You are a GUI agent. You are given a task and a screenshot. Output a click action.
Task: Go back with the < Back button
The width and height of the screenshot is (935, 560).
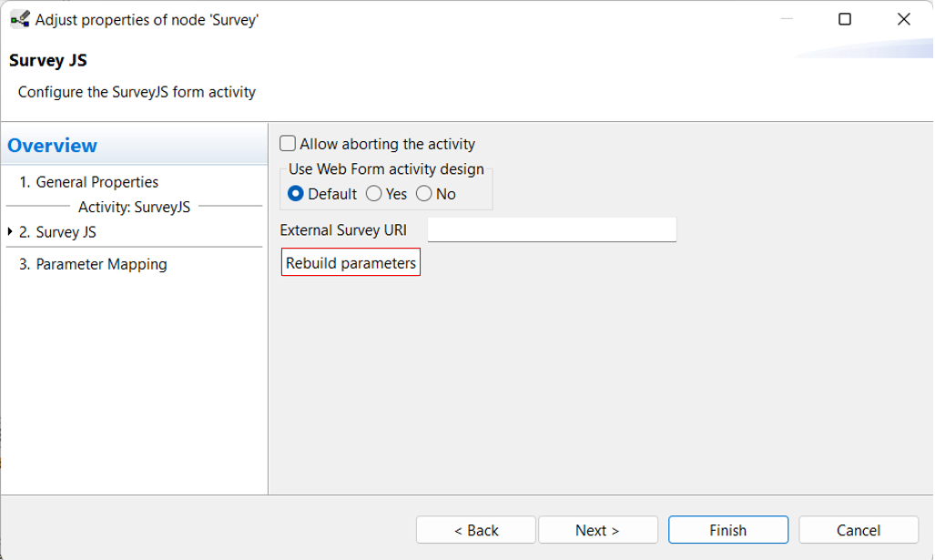(476, 530)
